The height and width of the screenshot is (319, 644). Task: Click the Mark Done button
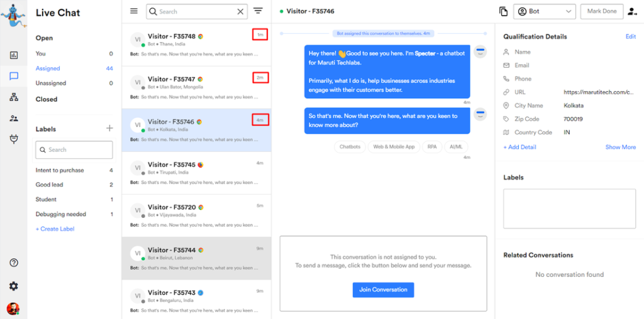tap(602, 11)
